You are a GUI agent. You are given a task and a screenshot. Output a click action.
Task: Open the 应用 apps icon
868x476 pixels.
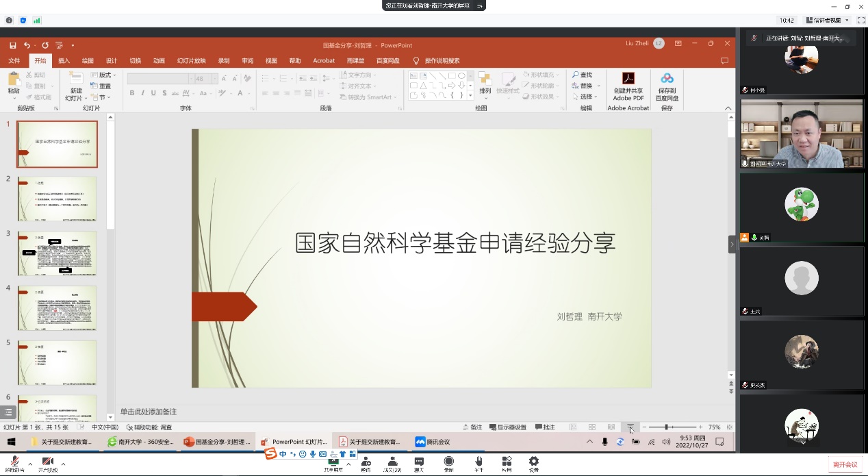point(507,464)
